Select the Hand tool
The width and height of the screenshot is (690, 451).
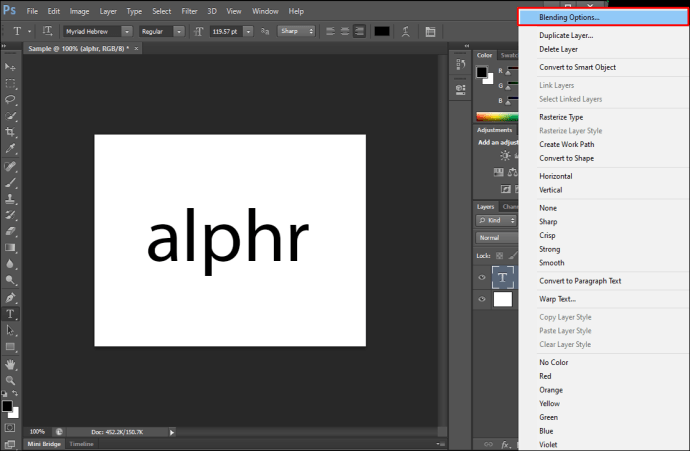(x=10, y=364)
